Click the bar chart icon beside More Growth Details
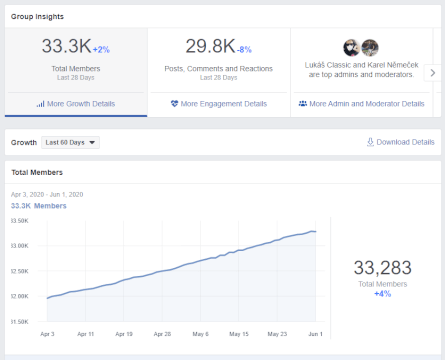The image size is (445, 360). [x=40, y=104]
